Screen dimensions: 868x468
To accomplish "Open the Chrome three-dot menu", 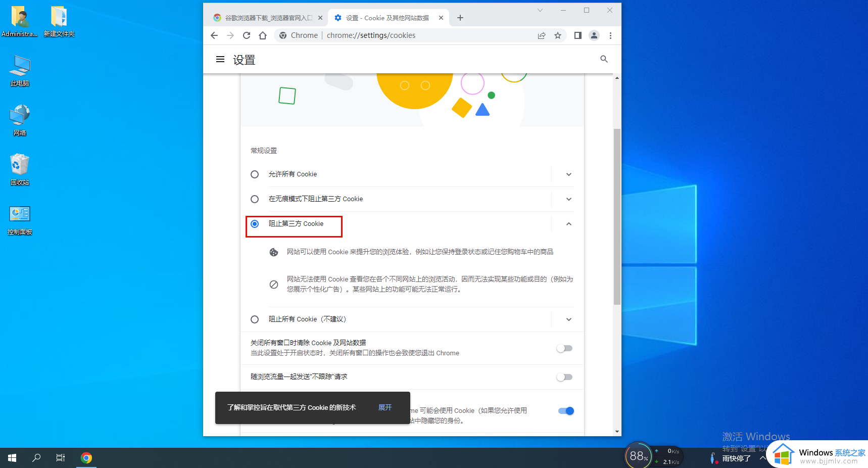I will pyautogui.click(x=610, y=35).
